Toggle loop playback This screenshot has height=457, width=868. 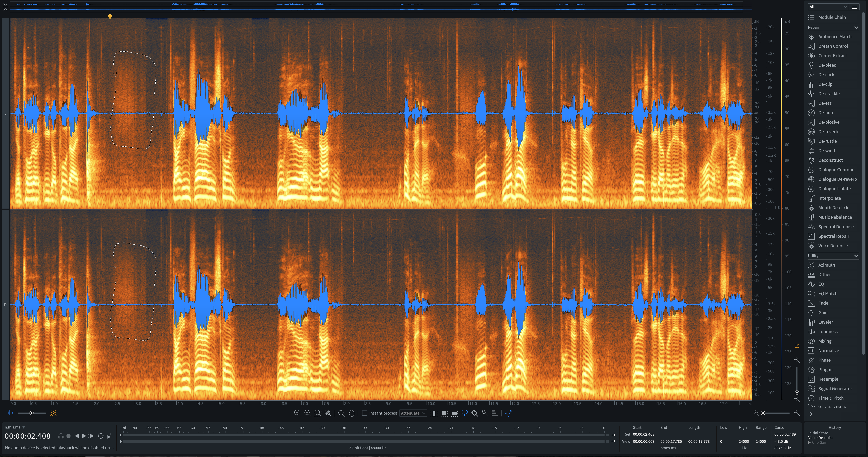100,436
